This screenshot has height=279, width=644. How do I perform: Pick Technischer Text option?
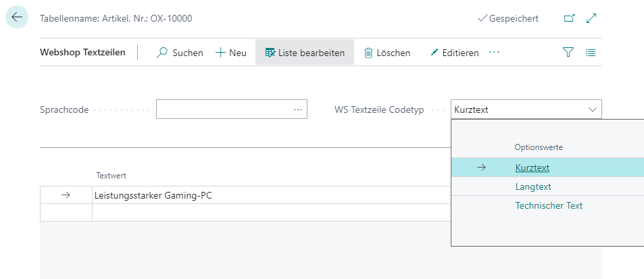pos(549,205)
